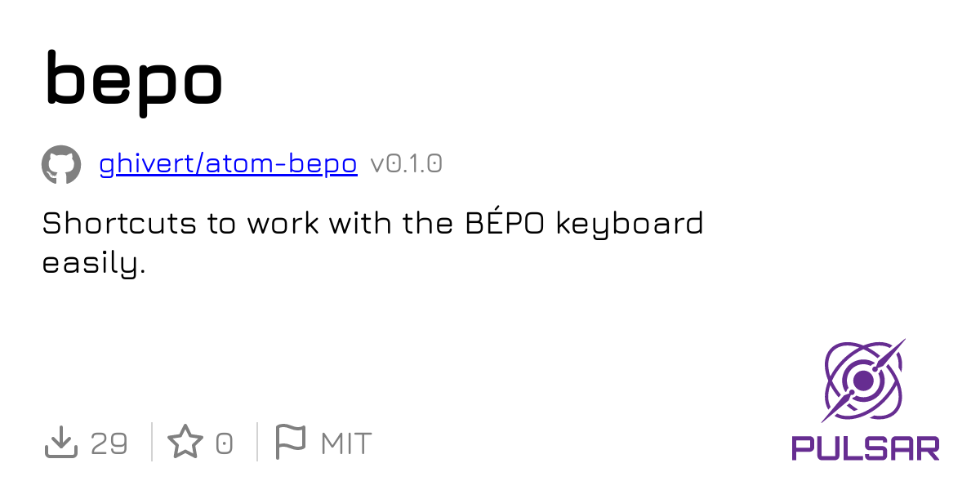Screen dimensions: 980x490
Task: Click the divider between downloads and stars
Action: [152, 443]
